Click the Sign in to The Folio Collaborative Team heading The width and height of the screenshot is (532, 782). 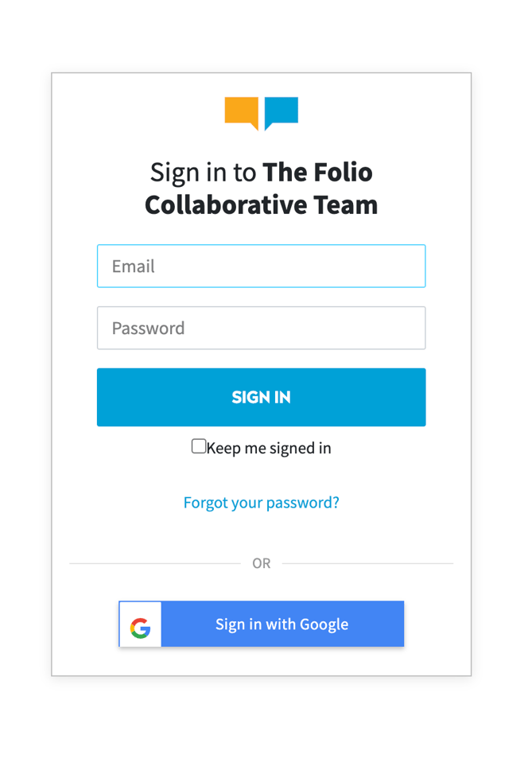[x=261, y=188]
